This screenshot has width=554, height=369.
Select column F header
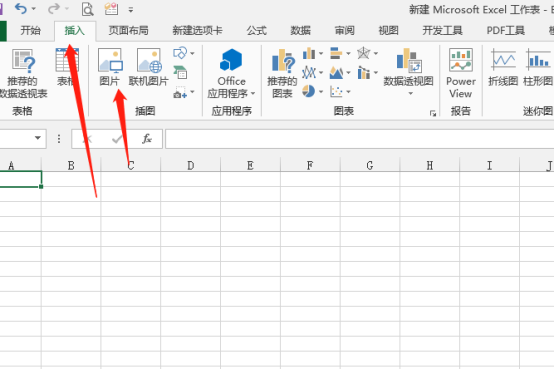[x=310, y=165]
